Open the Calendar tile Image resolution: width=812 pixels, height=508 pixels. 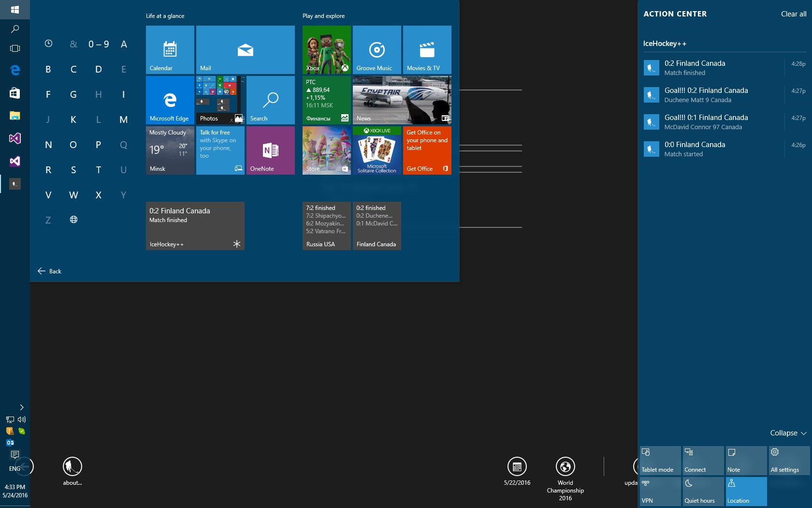pyautogui.click(x=170, y=50)
